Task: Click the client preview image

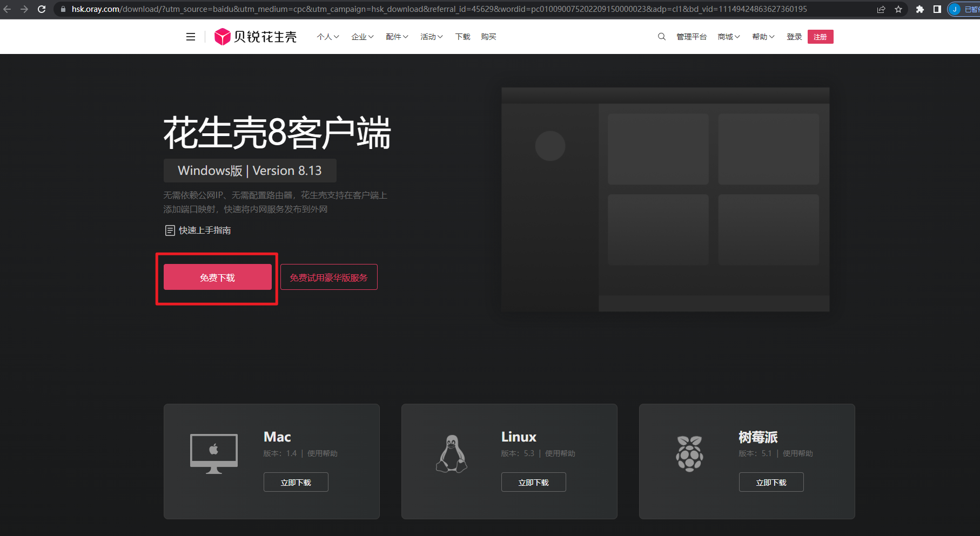Action: [x=666, y=199]
